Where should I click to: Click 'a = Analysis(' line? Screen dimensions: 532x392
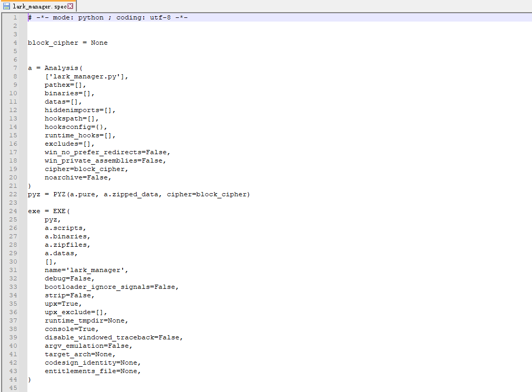(x=55, y=68)
